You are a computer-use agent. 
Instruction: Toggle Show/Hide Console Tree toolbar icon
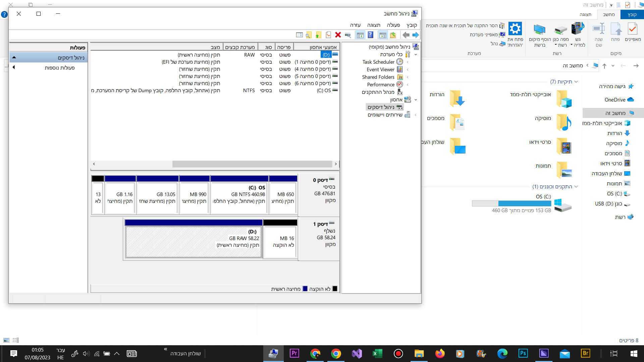pyautogui.click(x=383, y=35)
